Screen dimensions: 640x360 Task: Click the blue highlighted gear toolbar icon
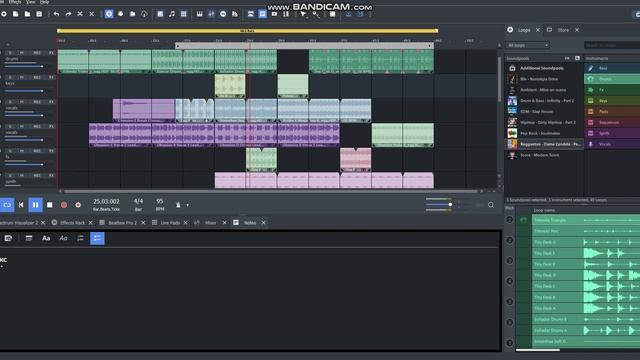[x=109, y=14]
